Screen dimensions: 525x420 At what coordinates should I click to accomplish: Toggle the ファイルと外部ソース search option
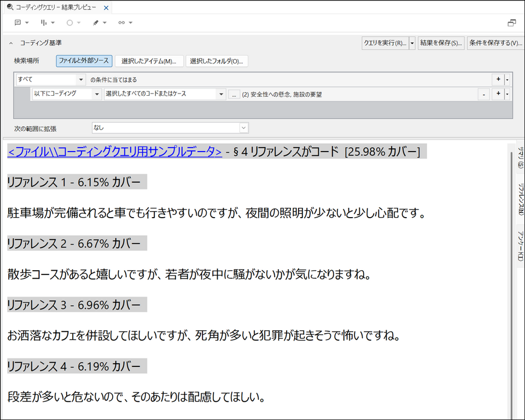[x=83, y=61]
